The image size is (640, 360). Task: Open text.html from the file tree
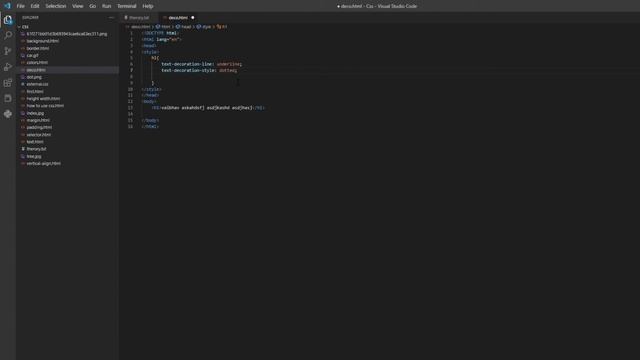click(x=35, y=142)
